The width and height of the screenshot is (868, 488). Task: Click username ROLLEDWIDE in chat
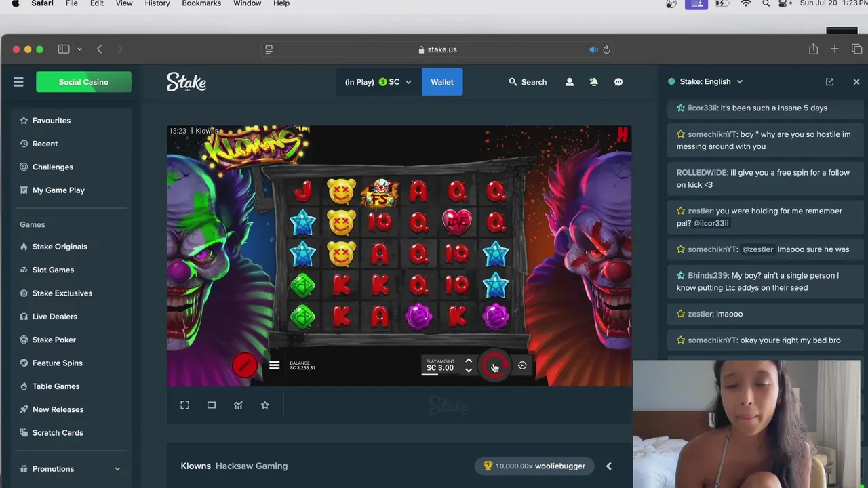click(x=702, y=173)
